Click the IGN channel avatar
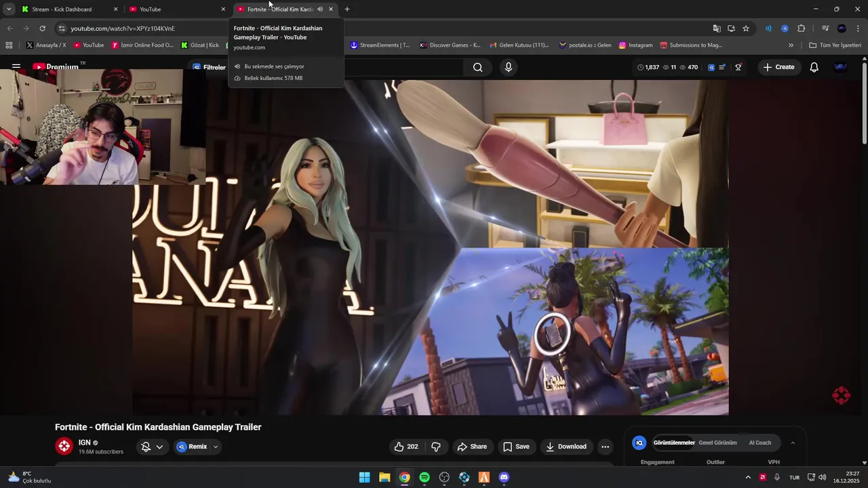The height and width of the screenshot is (488, 868). [x=64, y=446]
